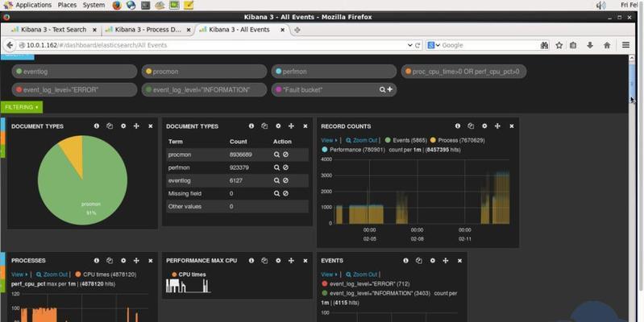Filter by perfmon term magnifier icon
The image size is (644, 322).
click(x=276, y=167)
